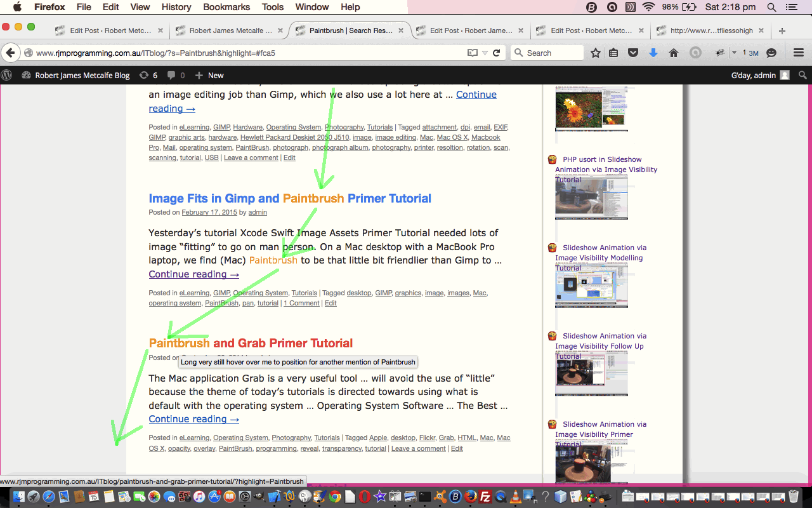Image resolution: width=812 pixels, height=508 pixels.
Task: Follow Continue reading under Image Fits post
Action: pyautogui.click(x=193, y=274)
